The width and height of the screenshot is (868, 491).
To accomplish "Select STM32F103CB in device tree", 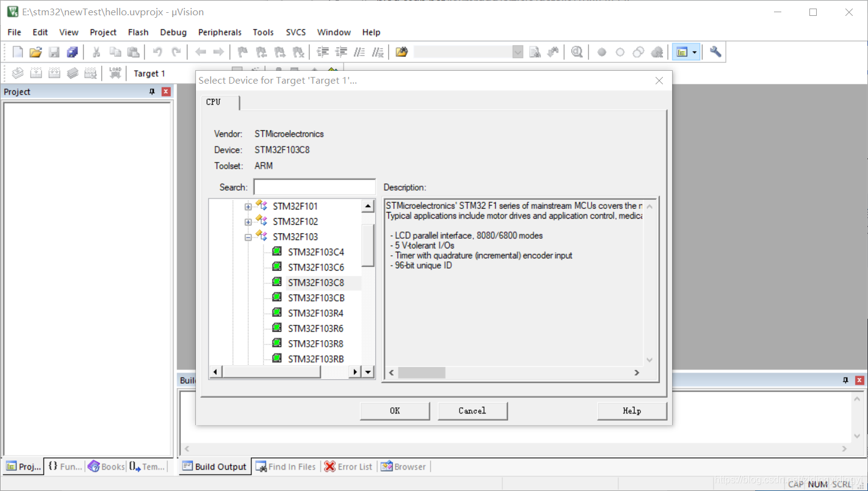I will pyautogui.click(x=316, y=298).
